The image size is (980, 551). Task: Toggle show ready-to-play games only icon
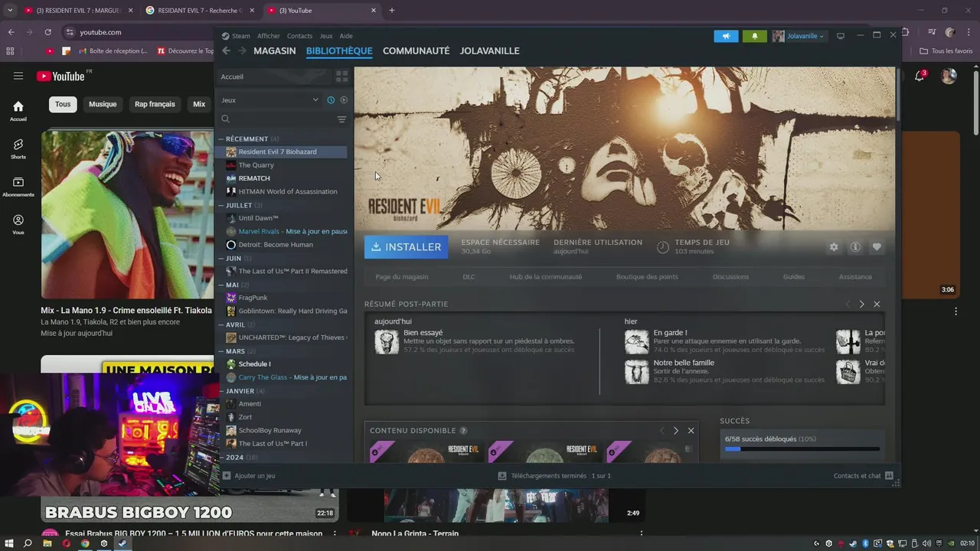(344, 100)
